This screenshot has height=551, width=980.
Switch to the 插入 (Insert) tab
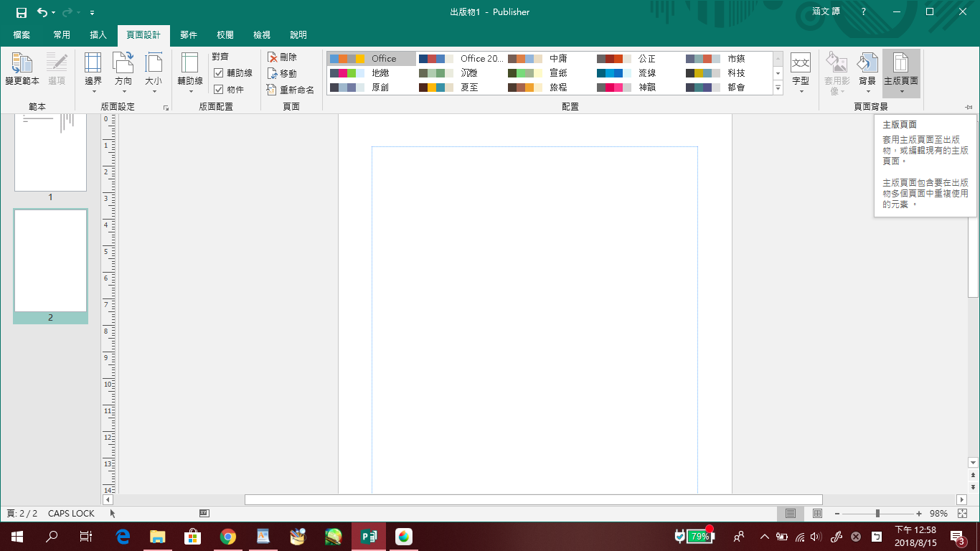pos(98,35)
